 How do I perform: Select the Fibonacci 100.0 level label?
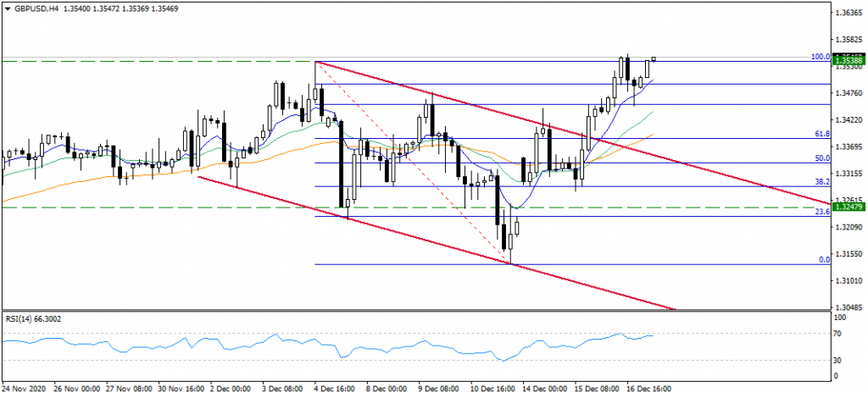[819, 57]
